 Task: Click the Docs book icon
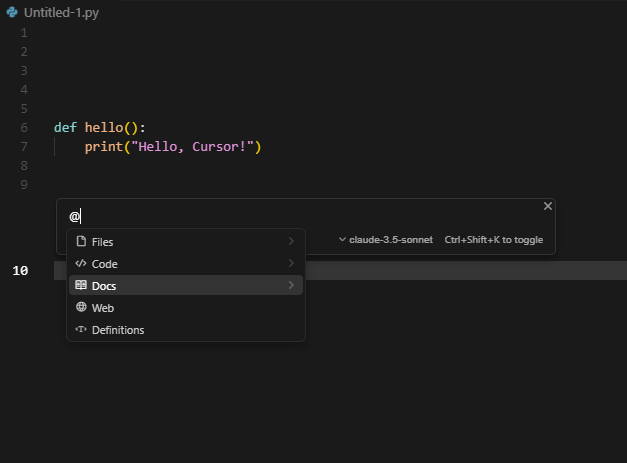click(81, 286)
